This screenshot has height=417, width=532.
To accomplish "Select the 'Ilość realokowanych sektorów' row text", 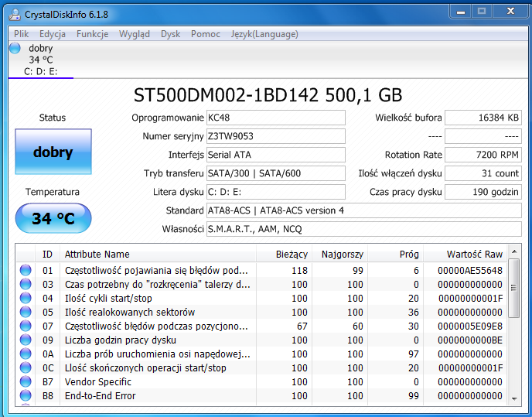I will coord(130,312).
